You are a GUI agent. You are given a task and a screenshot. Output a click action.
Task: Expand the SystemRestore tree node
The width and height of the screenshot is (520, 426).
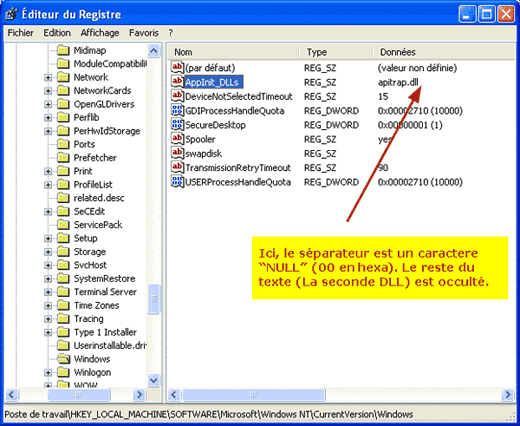(x=48, y=278)
